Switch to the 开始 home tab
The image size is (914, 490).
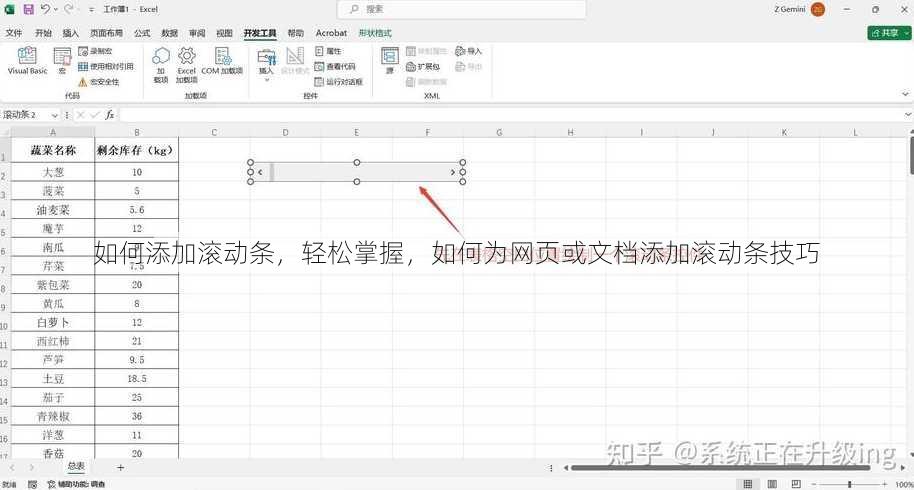click(x=43, y=33)
